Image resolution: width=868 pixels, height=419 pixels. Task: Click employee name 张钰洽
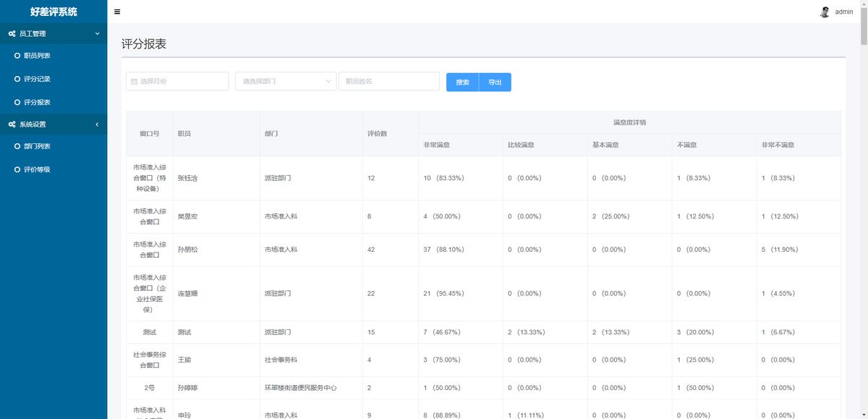(188, 178)
